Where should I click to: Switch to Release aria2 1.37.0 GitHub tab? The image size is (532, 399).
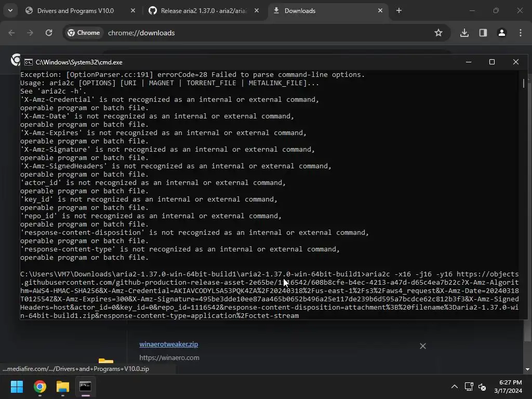click(x=204, y=11)
